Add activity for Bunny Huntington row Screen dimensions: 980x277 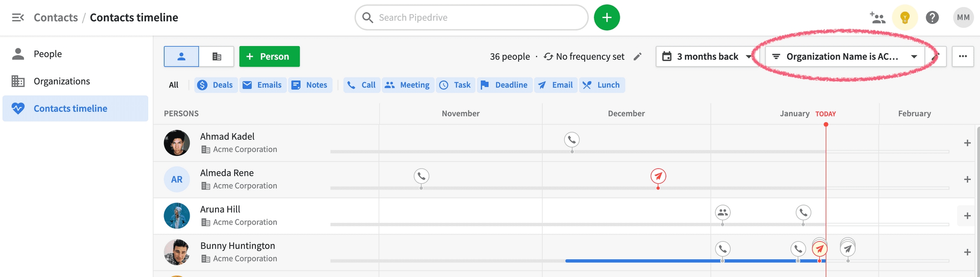pyautogui.click(x=967, y=252)
